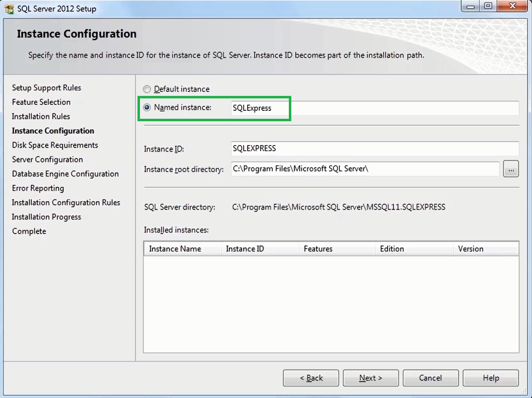532x398 pixels.
Task: Click the Back button
Action: (311, 378)
